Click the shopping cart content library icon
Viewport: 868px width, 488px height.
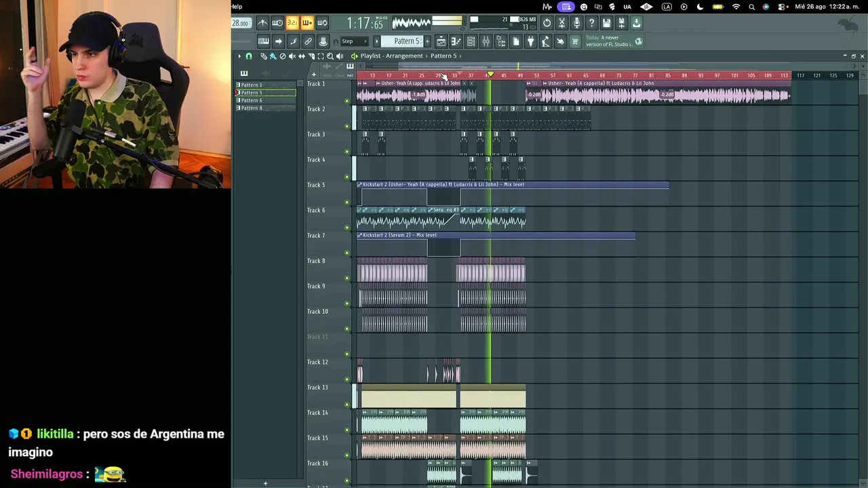tap(575, 42)
